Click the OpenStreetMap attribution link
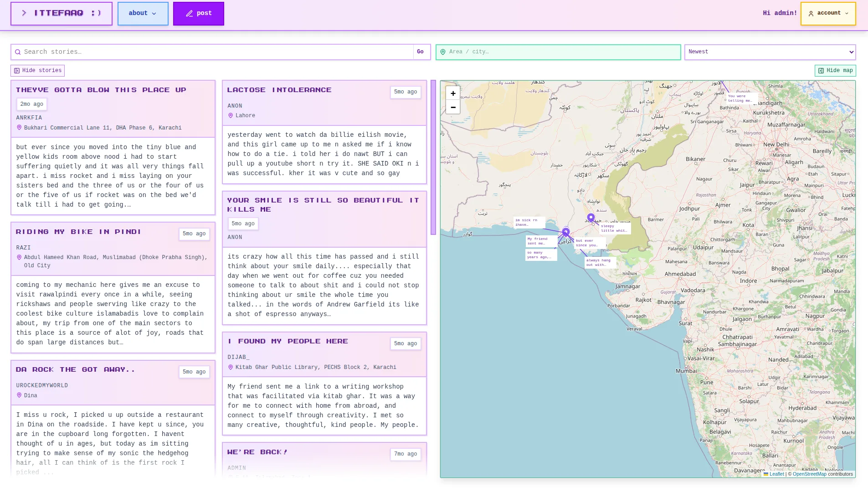Screen dimensions: 868x488 [809, 474]
